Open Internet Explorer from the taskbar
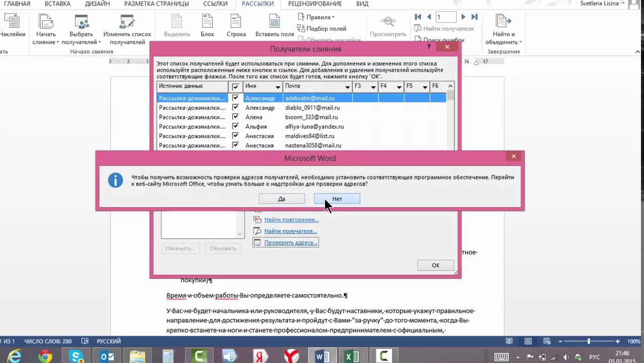Screen dimensions: 644x363 click(x=14, y=356)
